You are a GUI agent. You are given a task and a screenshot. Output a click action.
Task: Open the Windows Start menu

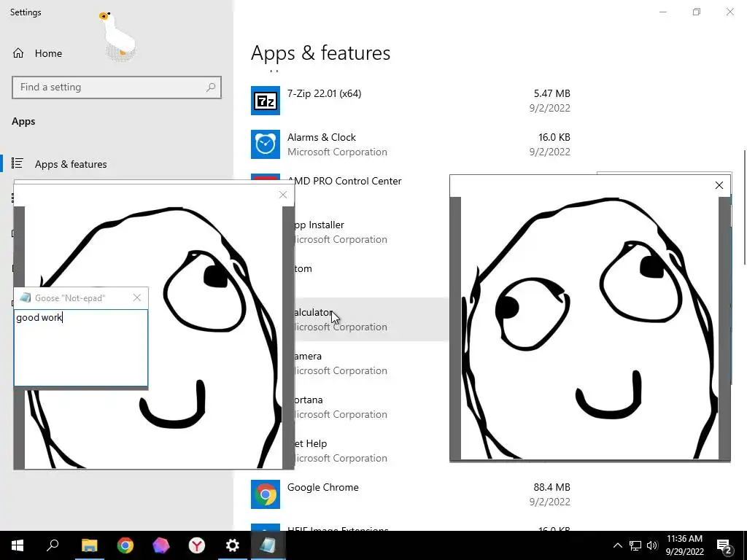pos(18,545)
